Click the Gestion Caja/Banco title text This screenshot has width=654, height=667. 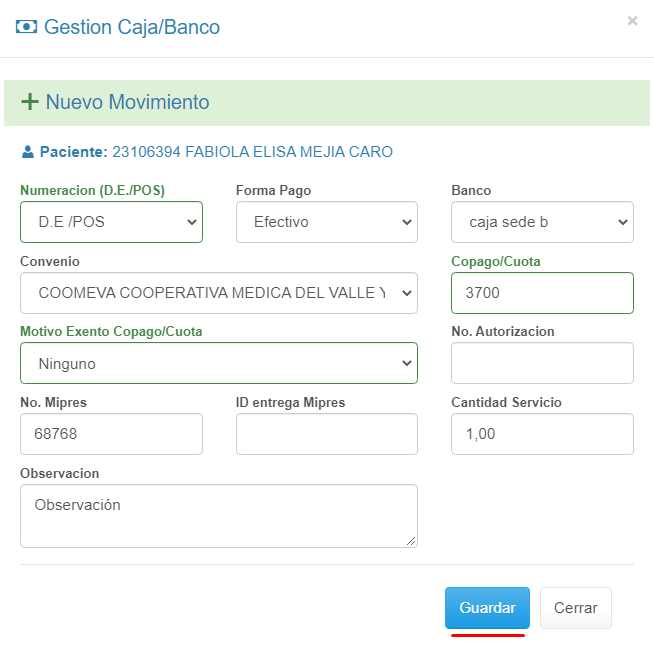click(132, 28)
